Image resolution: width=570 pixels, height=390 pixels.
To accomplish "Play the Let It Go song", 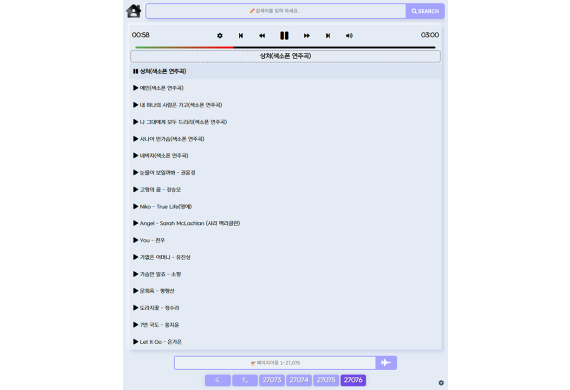I will [285, 342].
